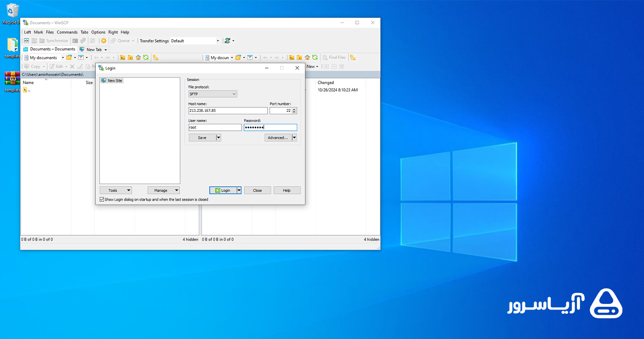Open the arrow next to Login button
Screen dimensions: 644x339
pos(239,190)
